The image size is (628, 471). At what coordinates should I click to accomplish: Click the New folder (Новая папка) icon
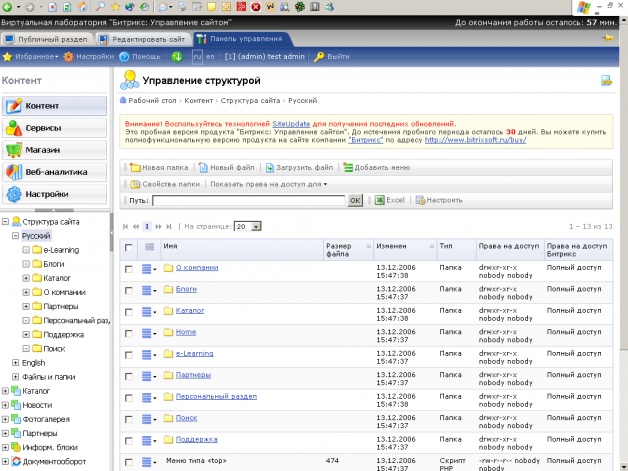135,168
